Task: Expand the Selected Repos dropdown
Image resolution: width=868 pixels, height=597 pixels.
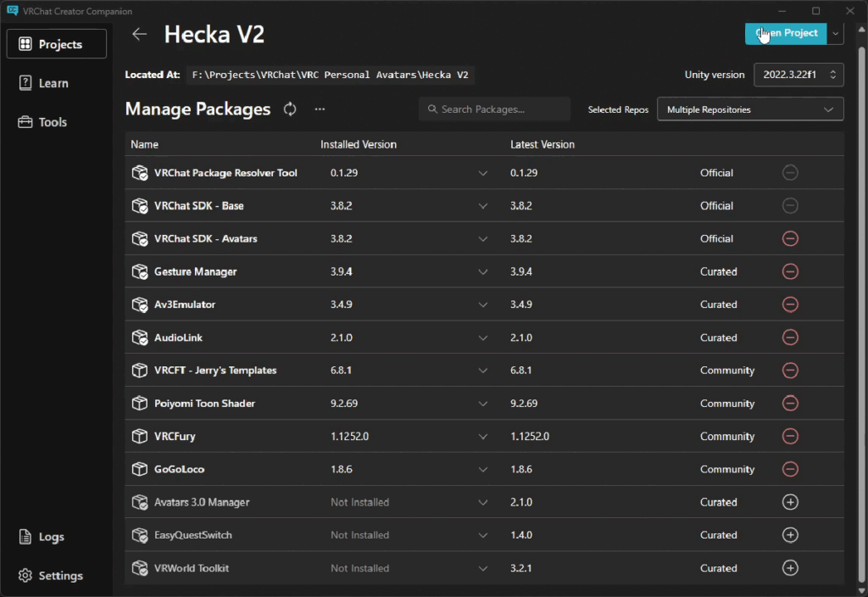Action: (x=750, y=109)
